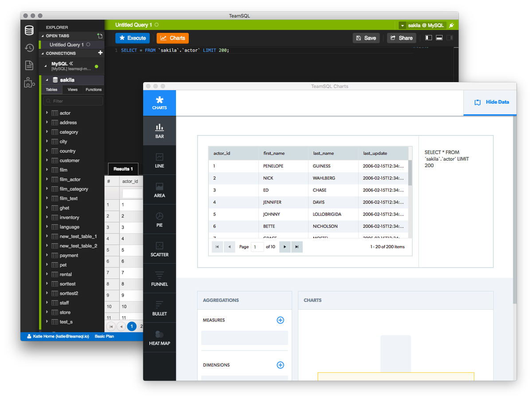Open the extensions puzzle icon

[29, 82]
